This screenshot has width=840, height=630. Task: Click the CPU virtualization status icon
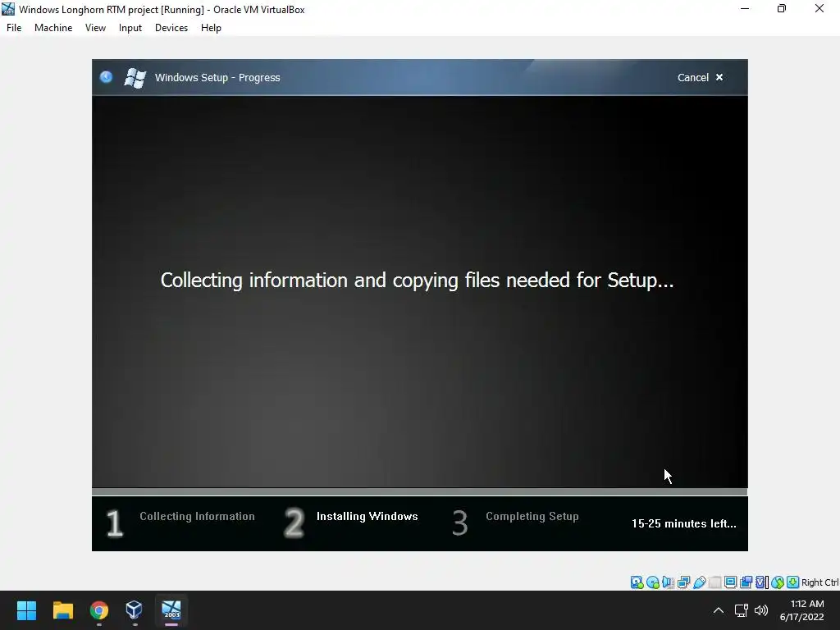pyautogui.click(x=762, y=582)
